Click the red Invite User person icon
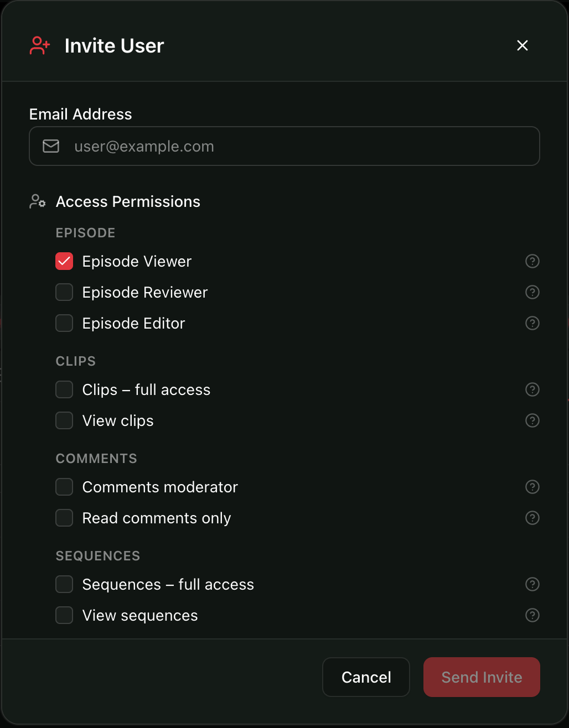Viewport: 569px width, 728px height. click(x=39, y=45)
